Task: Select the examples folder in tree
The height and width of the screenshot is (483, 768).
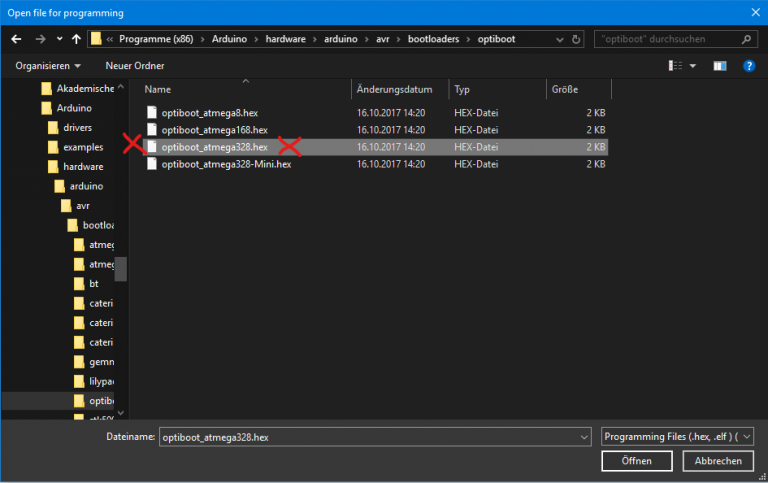Action: tap(83, 147)
